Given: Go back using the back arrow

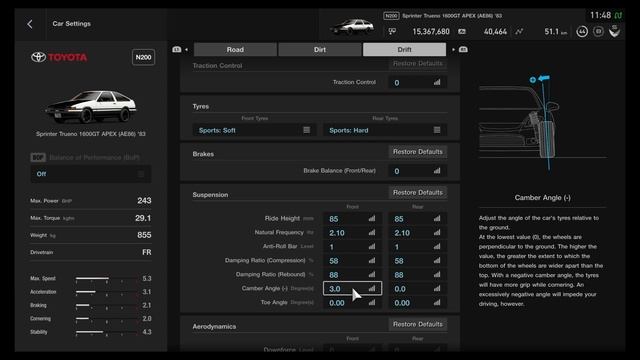Looking at the screenshot, I should click(30, 24).
